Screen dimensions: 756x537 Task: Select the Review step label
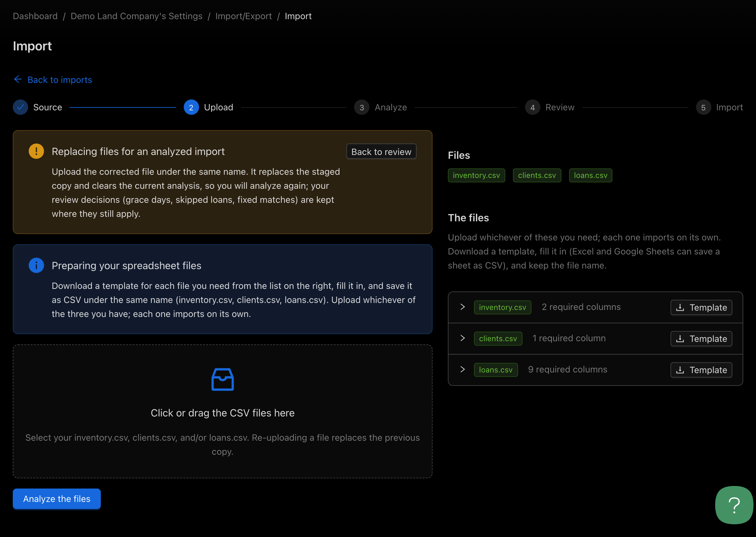point(560,107)
